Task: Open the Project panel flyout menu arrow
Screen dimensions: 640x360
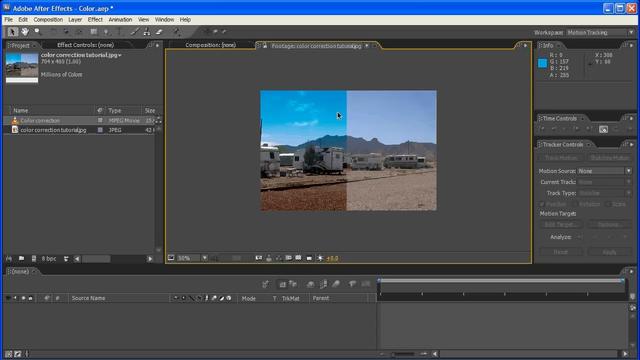Action: click(x=158, y=45)
